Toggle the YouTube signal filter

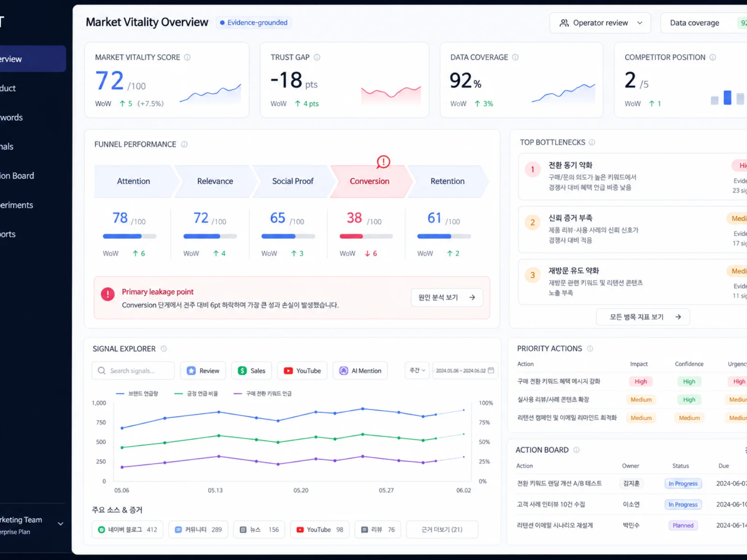coord(302,371)
